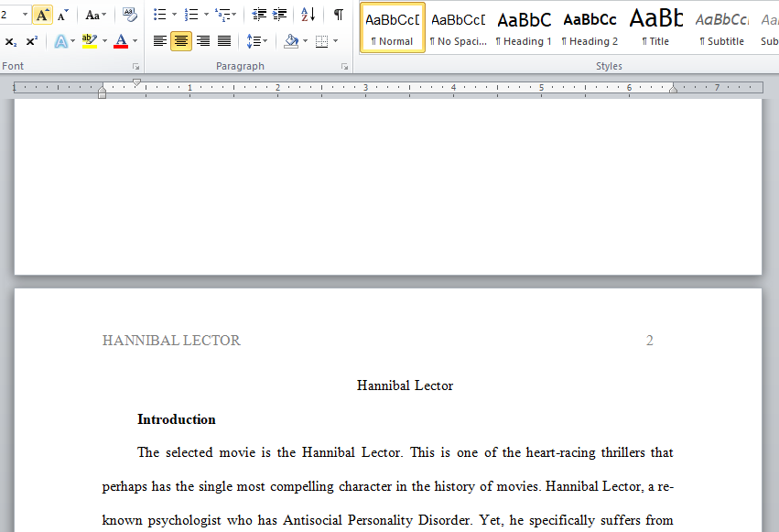
Task: Click the Bullets list icon
Action: 159,15
